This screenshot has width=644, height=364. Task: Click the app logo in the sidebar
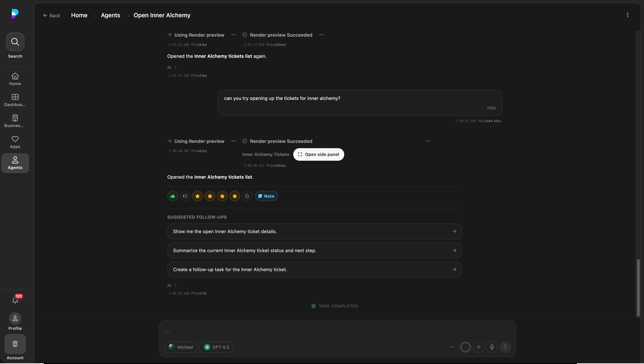pyautogui.click(x=15, y=14)
